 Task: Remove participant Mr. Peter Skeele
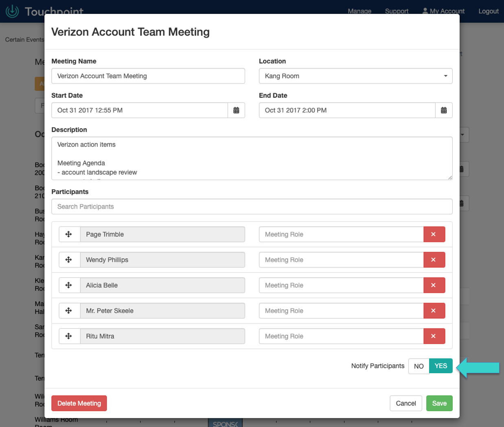434,311
